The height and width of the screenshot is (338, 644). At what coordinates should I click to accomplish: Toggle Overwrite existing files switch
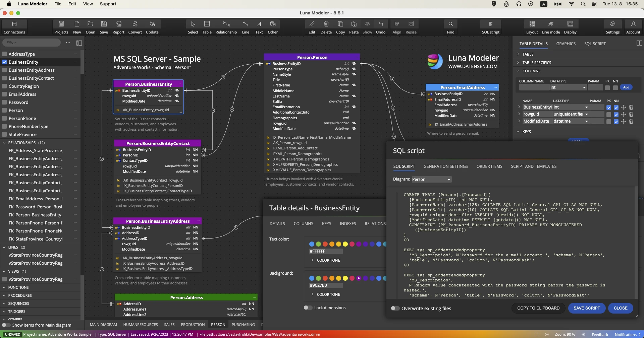(x=395, y=309)
